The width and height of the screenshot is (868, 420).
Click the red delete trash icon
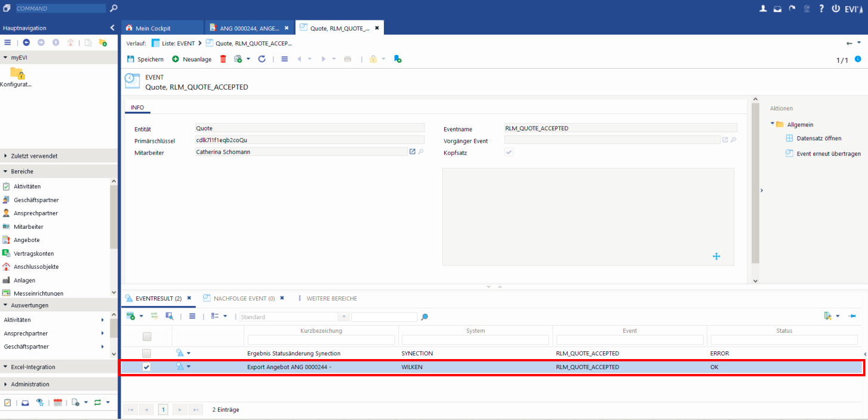point(223,59)
